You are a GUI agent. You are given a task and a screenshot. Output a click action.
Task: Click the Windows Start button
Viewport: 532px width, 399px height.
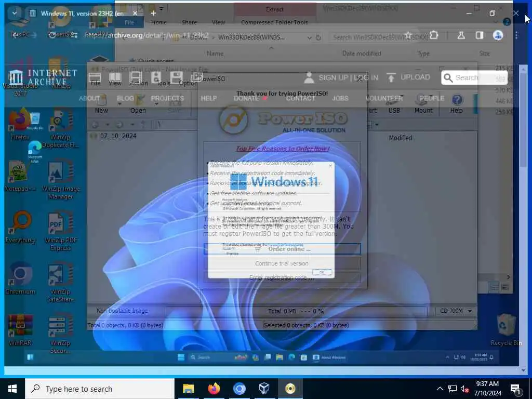click(12, 389)
